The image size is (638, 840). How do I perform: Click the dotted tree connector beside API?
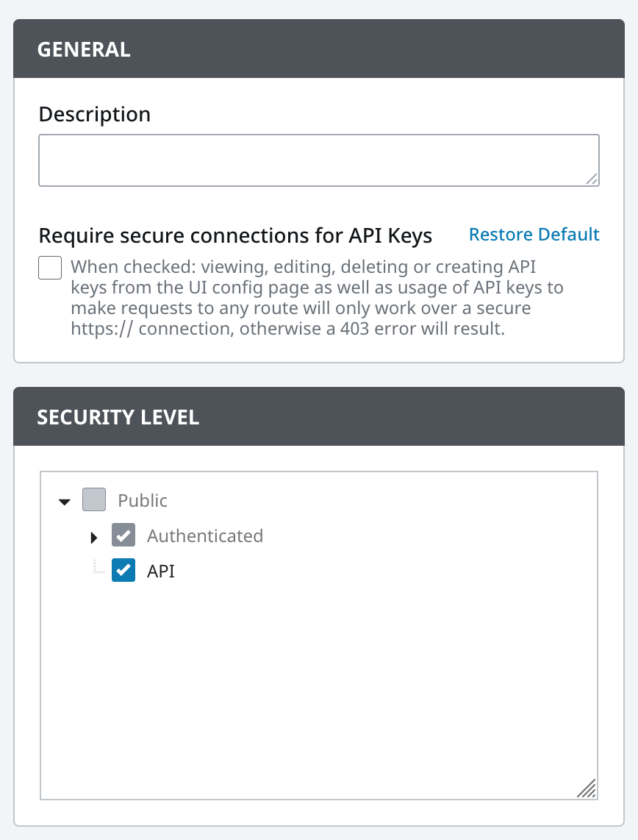pyautogui.click(x=99, y=569)
